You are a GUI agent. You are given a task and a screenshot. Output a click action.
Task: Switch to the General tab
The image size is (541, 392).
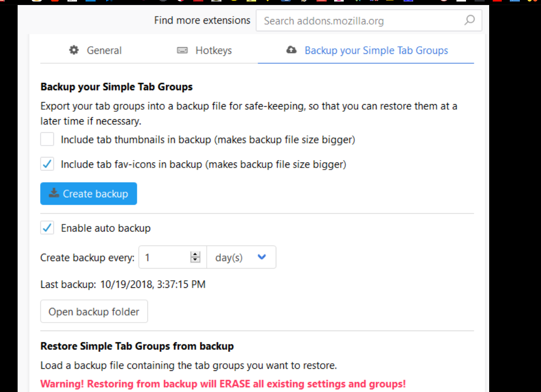point(95,50)
